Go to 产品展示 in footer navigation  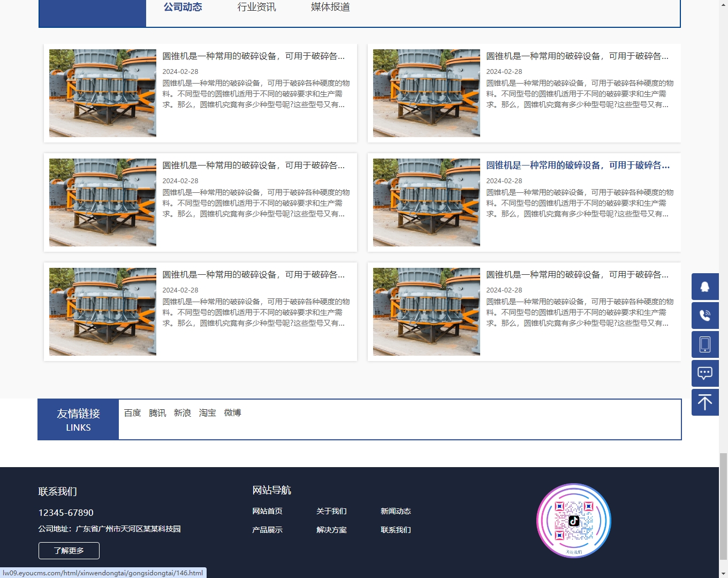pos(267,530)
